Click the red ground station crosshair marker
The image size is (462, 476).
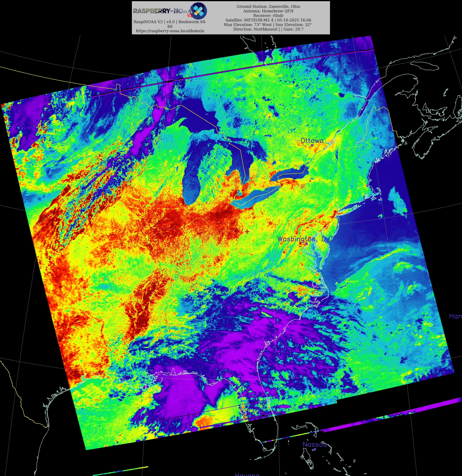[247, 231]
